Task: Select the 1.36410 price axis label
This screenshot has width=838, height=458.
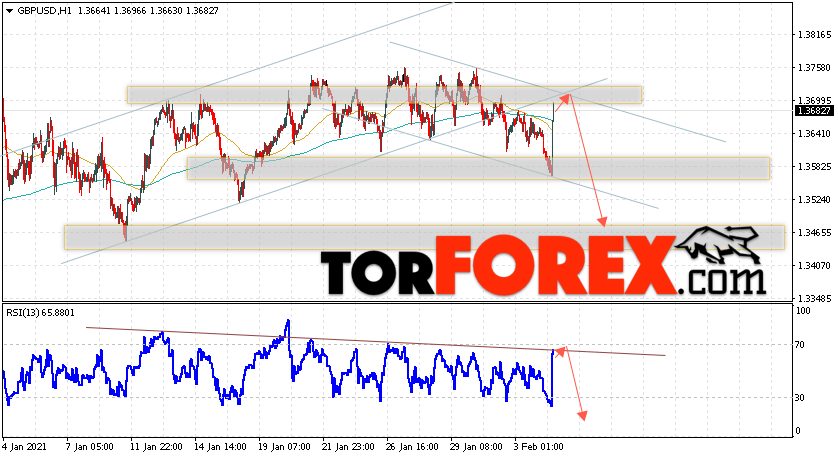Action: tap(814, 134)
